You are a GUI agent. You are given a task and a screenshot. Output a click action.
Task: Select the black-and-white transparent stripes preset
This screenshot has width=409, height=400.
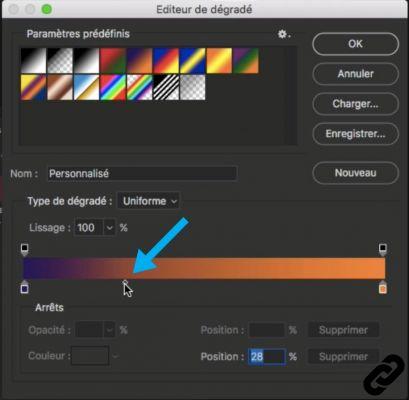[166, 87]
